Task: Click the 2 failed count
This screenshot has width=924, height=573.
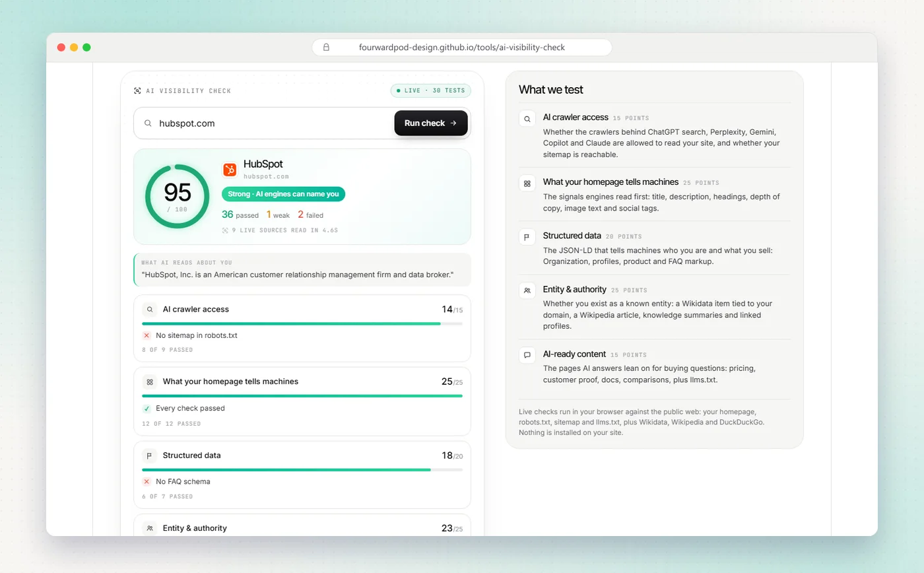Action: (x=310, y=215)
